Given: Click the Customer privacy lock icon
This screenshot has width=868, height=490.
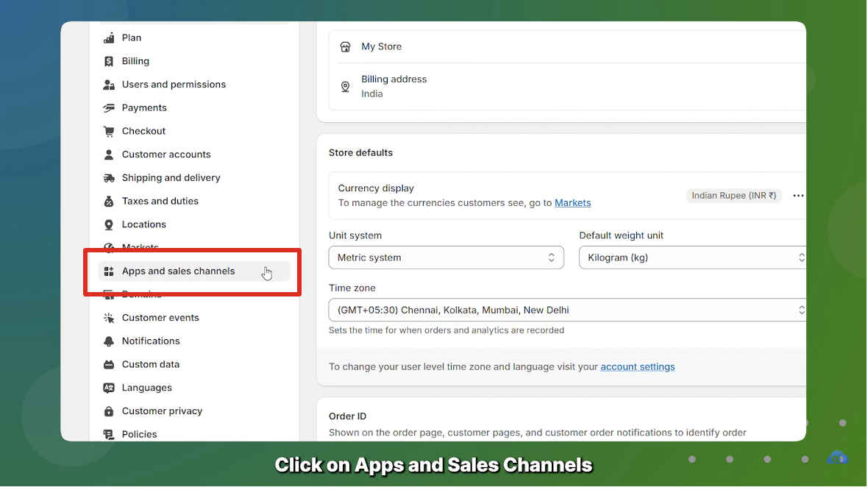Looking at the screenshot, I should click(x=109, y=411).
